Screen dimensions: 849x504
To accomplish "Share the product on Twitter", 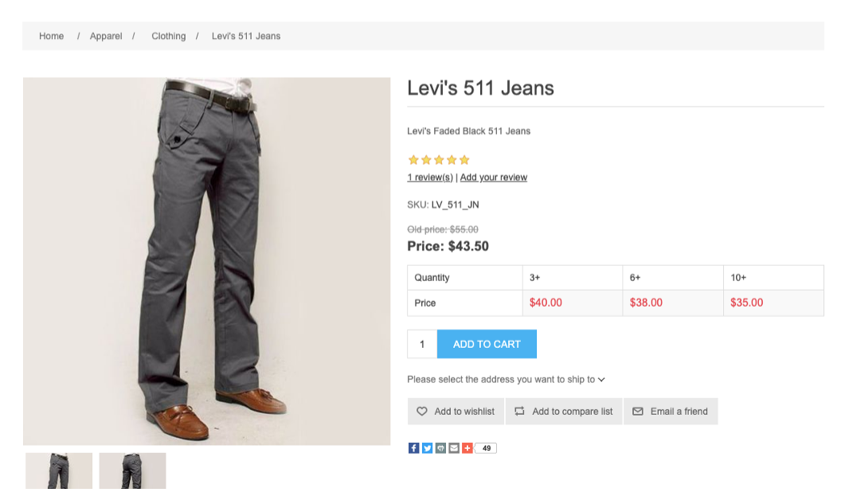I will coord(427,448).
